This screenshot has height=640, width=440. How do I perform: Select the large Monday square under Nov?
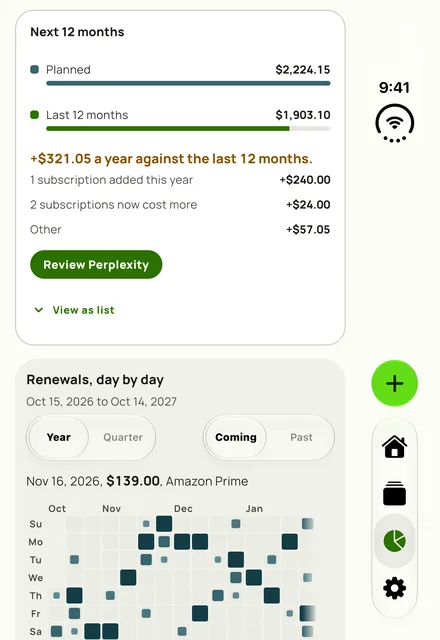click(x=146, y=542)
